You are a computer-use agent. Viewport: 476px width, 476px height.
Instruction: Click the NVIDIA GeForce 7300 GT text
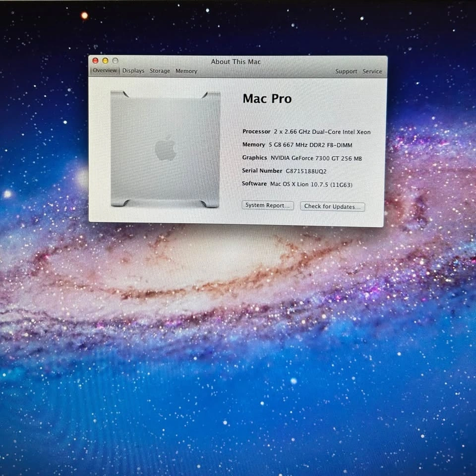(316, 158)
